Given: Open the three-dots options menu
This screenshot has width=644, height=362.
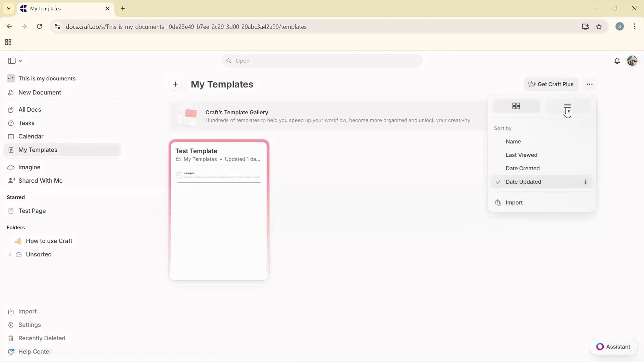Looking at the screenshot, I should point(590,84).
